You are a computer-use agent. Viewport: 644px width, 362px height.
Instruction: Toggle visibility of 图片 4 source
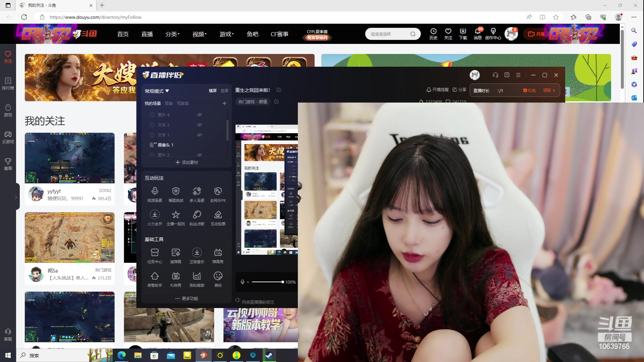click(x=199, y=115)
